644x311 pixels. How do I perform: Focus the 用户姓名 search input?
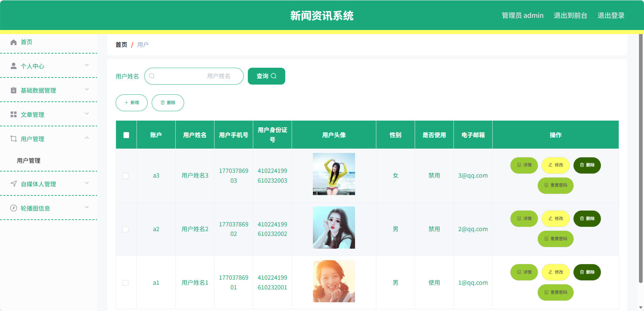[194, 76]
